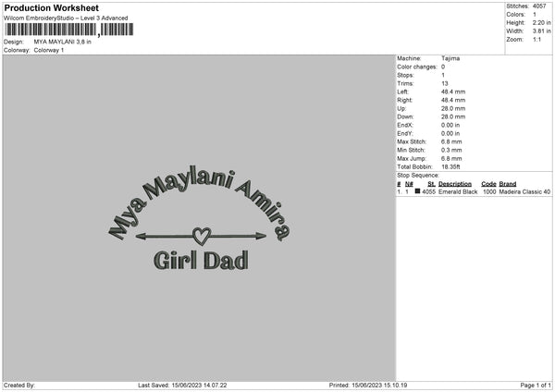Viewport: 555px width, 392px height.
Task: Click the EndY 0.00 in value
Action: pos(450,133)
